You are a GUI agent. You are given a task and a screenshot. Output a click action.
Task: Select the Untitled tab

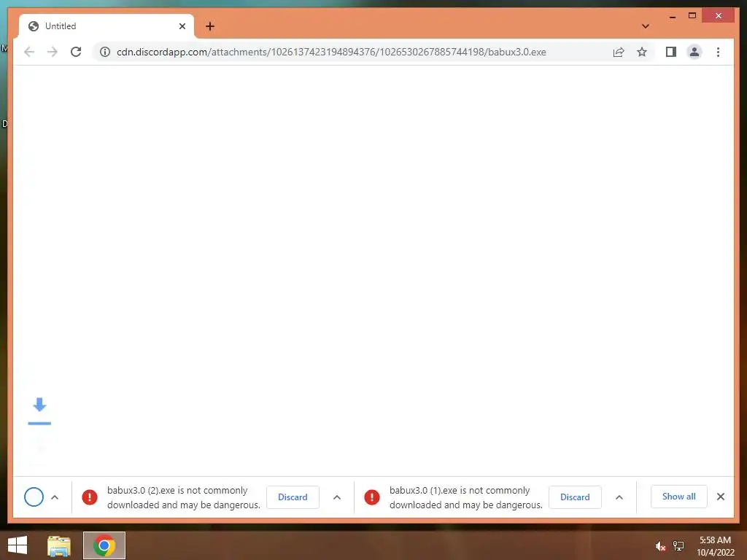pos(107,26)
